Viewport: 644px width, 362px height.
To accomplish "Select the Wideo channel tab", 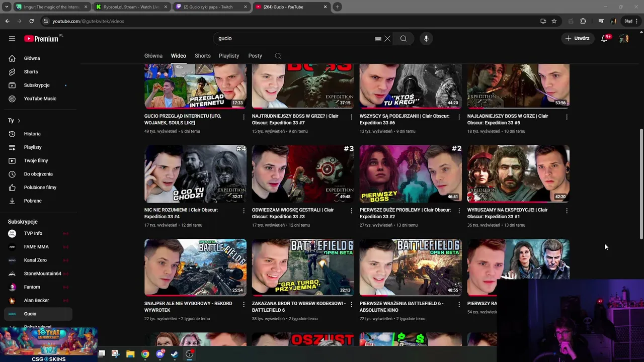I will point(179,56).
